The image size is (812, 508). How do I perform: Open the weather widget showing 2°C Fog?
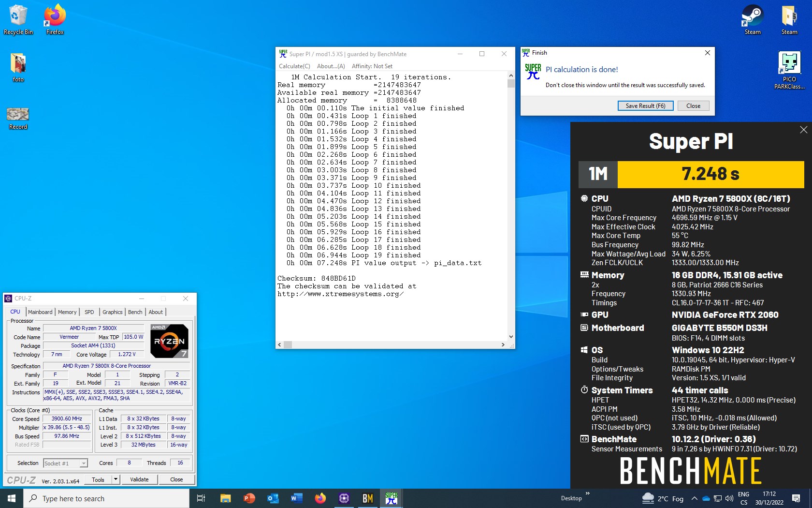click(x=663, y=498)
